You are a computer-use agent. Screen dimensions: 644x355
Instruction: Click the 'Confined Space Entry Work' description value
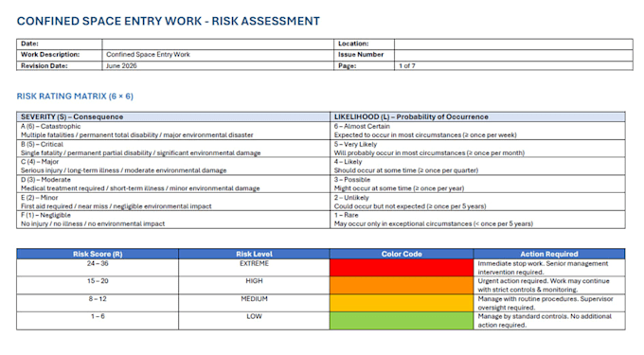click(148, 55)
